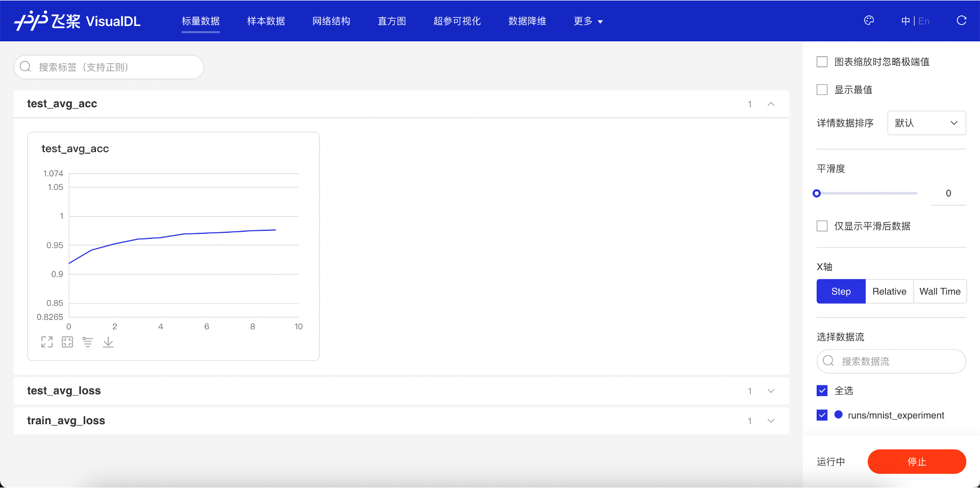Image resolution: width=980 pixels, height=488 pixels.
Task: Enable ignore outliers in chart scaling checkbox
Action: point(822,62)
